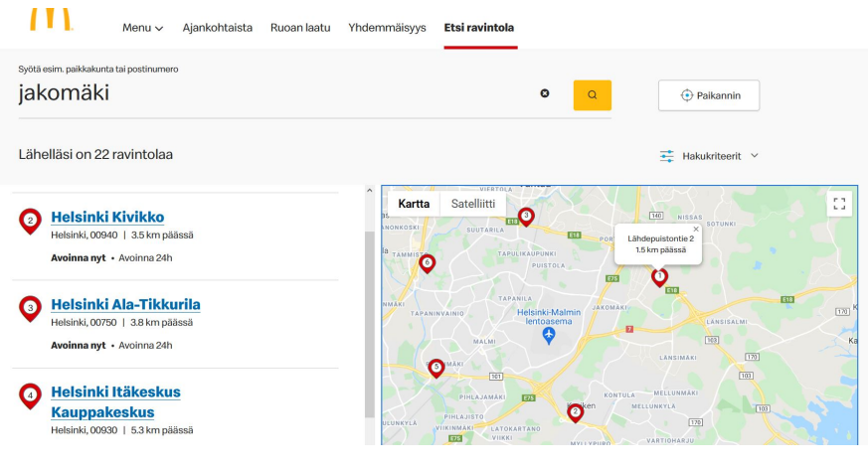Click the scroll up arrow of results list
The height and width of the screenshot is (469, 868).
click(369, 191)
